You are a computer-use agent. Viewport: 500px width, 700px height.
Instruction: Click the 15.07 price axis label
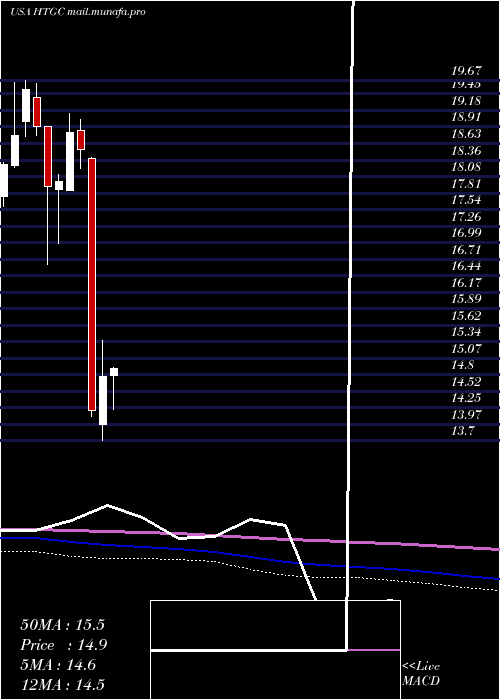click(x=466, y=349)
